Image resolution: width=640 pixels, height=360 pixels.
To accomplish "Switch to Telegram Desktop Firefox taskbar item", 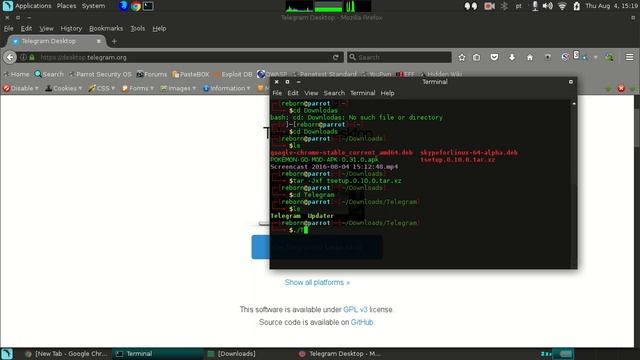I will pyautogui.click(x=340, y=354).
